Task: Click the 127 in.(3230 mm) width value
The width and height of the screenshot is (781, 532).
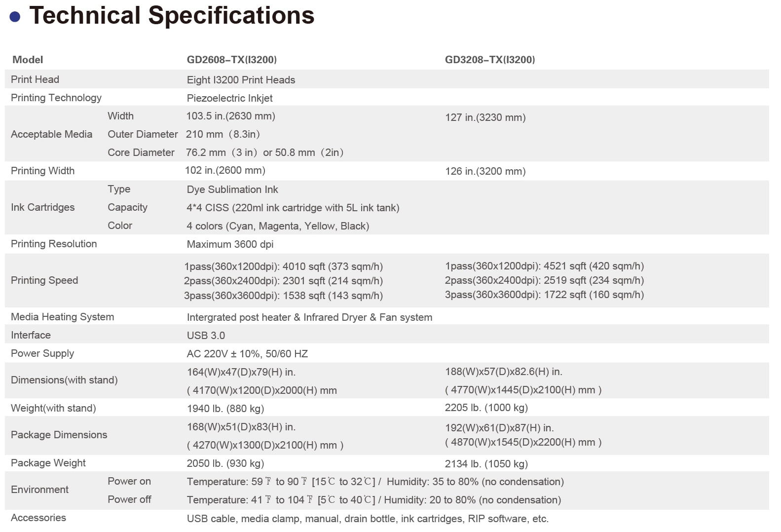Action: point(485,117)
